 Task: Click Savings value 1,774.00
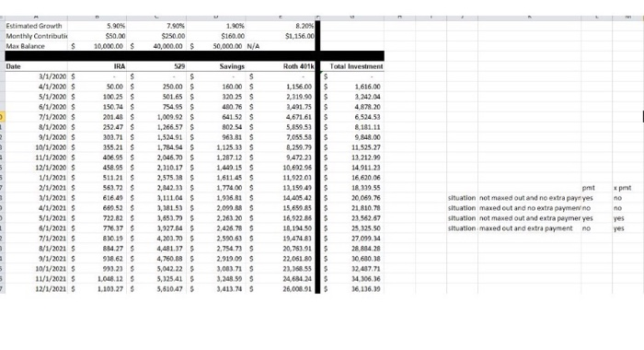(x=215, y=188)
